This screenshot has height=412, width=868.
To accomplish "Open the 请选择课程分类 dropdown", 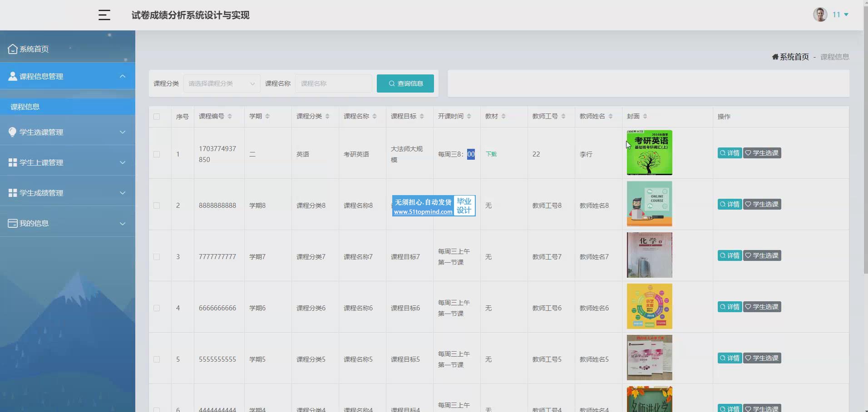I will (222, 83).
